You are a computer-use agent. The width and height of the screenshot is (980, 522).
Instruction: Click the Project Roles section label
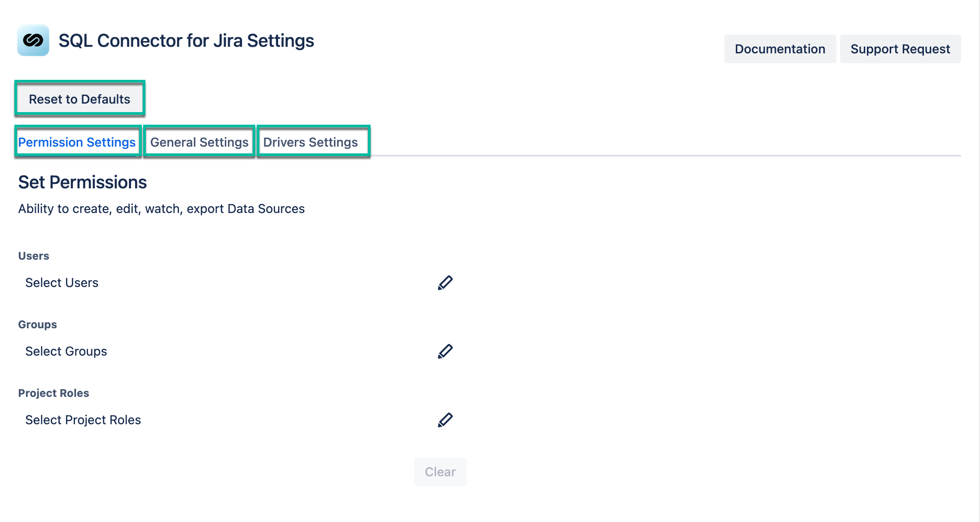pyautogui.click(x=53, y=393)
